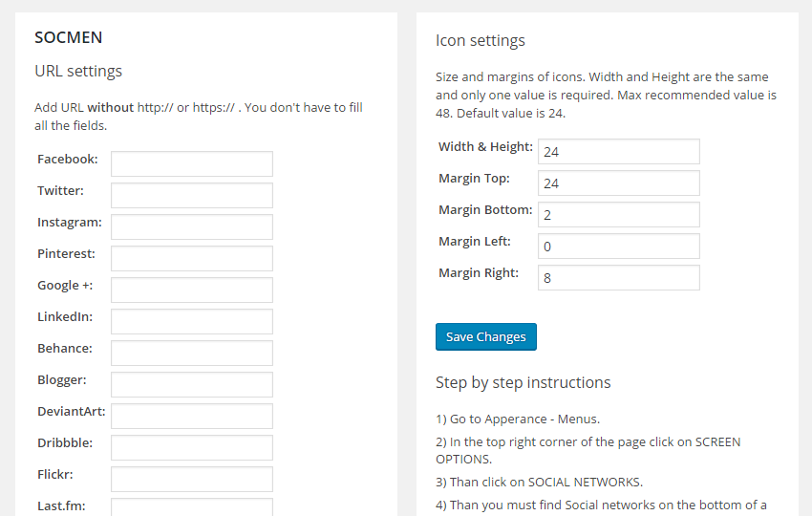
Task: Select the Flickr URL input field
Action: pyautogui.click(x=192, y=480)
